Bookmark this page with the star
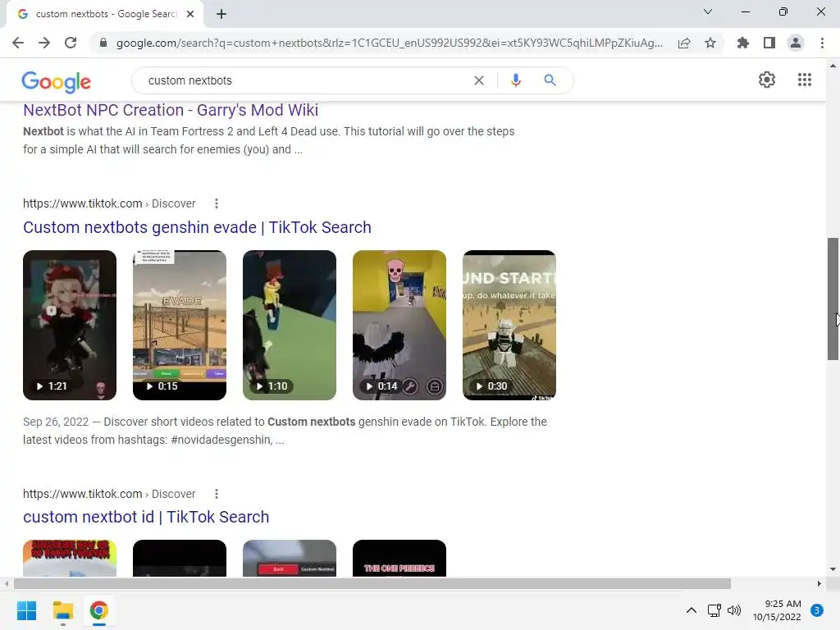The width and height of the screenshot is (840, 630). click(x=710, y=43)
